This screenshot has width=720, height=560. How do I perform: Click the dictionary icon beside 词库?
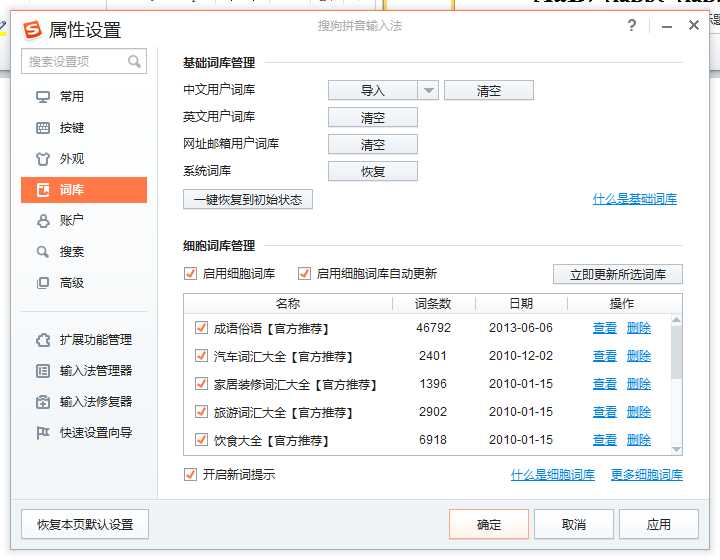pos(43,190)
